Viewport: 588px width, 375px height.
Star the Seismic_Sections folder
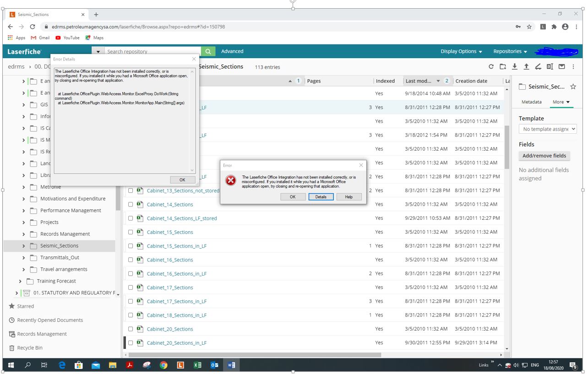coord(573,87)
